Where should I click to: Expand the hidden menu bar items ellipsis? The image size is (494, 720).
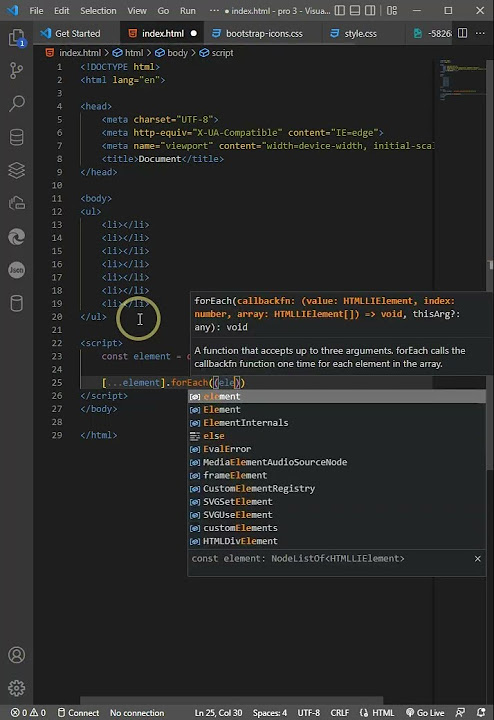[214, 10]
